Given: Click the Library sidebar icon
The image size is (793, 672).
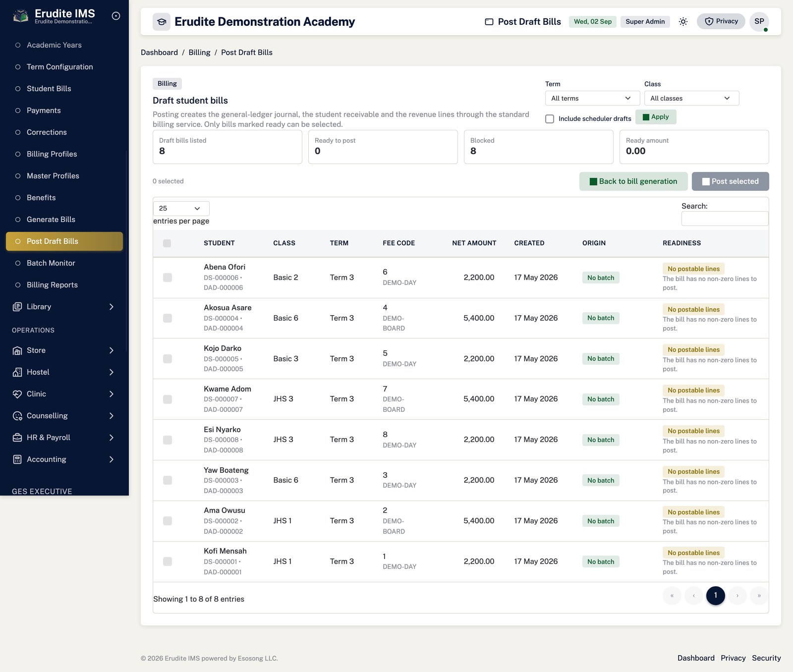Looking at the screenshot, I should pos(17,307).
